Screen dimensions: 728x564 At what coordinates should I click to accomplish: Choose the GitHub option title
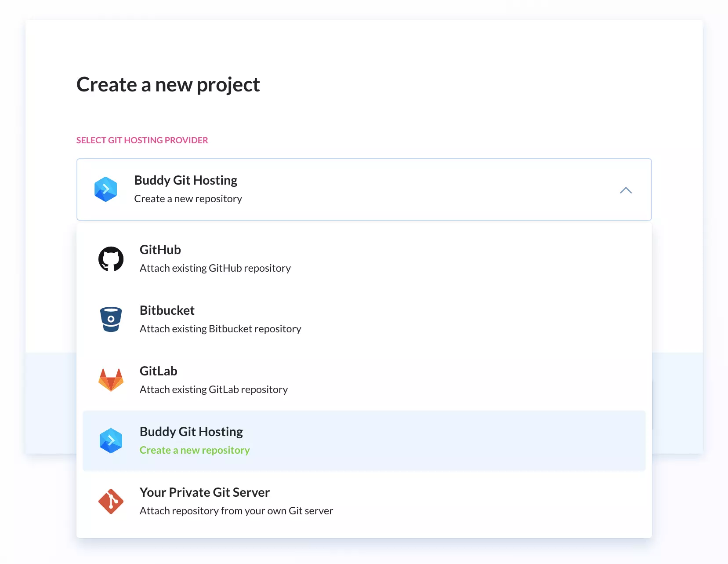point(160,250)
